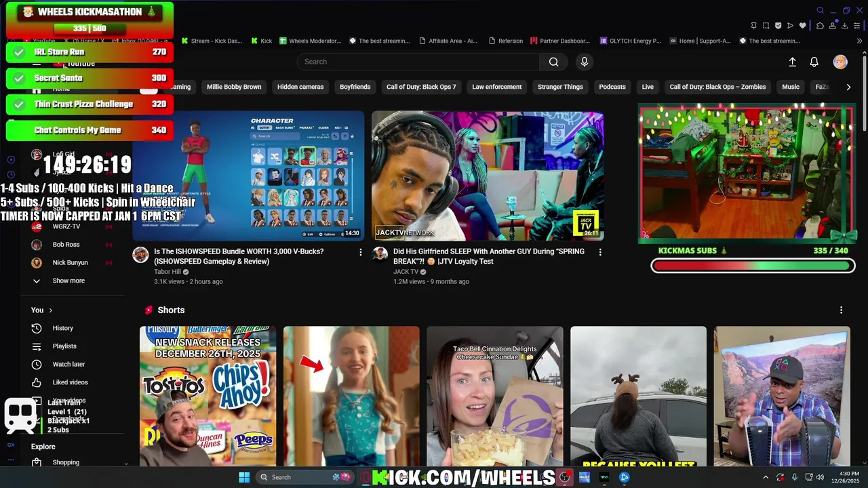The height and width of the screenshot is (488, 868).
Task: Click the JACK TV channel avatar
Action: [380, 255]
